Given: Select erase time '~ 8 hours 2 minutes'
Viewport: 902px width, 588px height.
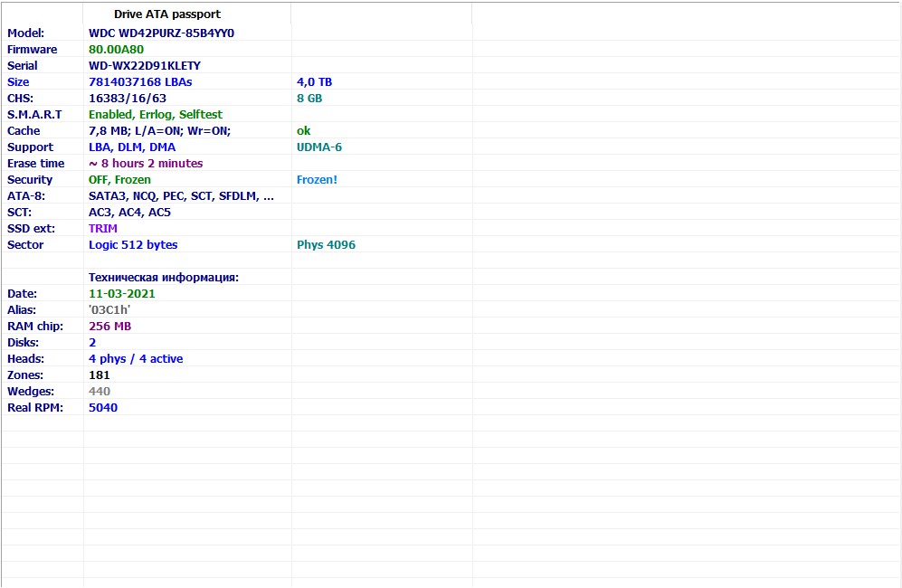Looking at the screenshot, I should pyautogui.click(x=146, y=164).
